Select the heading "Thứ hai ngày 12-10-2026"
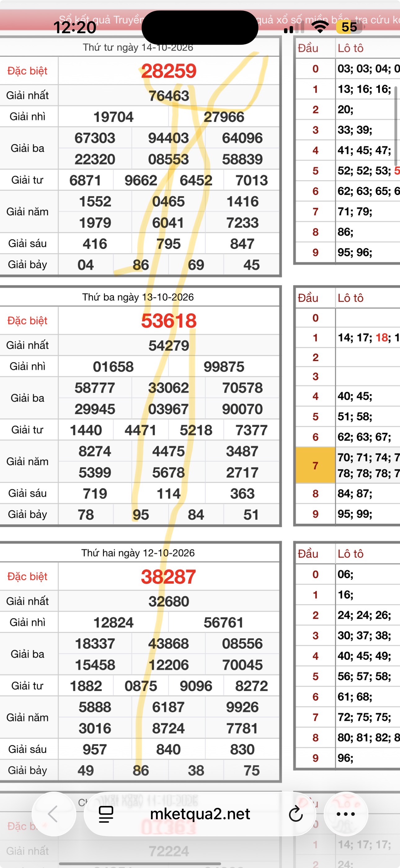The image size is (400, 868). click(138, 553)
